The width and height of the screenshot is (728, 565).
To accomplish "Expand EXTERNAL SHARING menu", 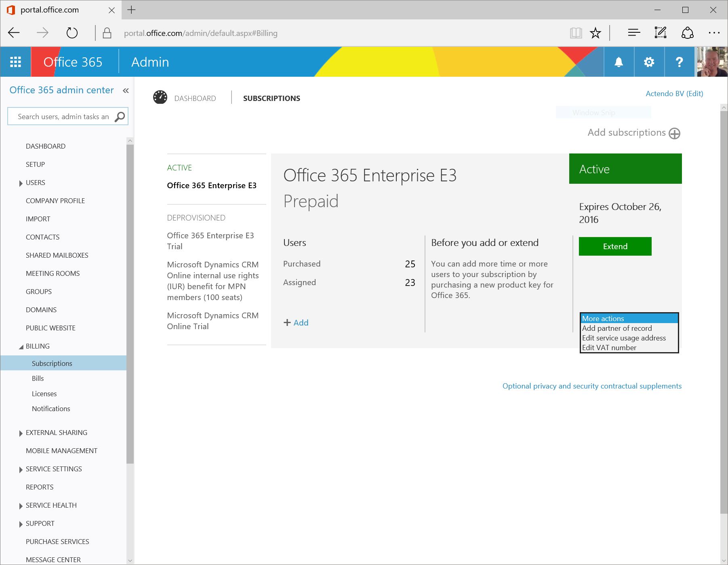I will point(21,433).
